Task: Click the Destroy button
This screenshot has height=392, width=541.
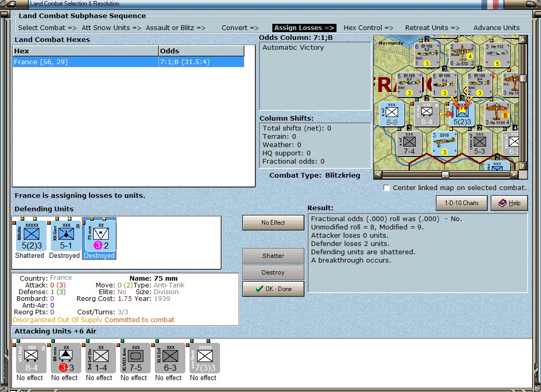Action: pos(273,272)
